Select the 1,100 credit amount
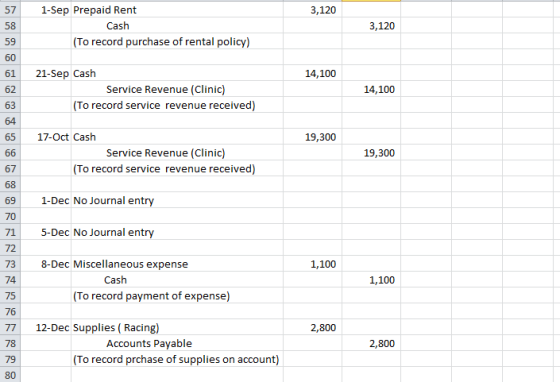This screenshot has height=382, width=560. click(371, 280)
